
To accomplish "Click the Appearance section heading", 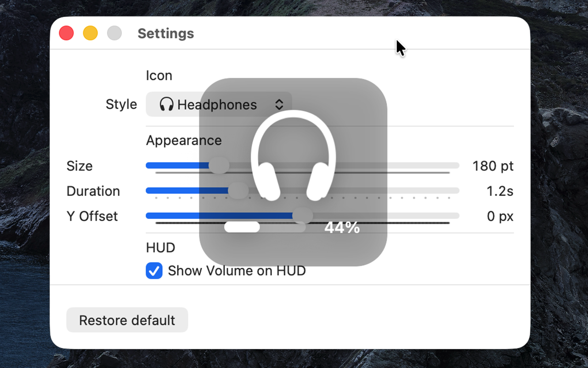I will coord(184,140).
